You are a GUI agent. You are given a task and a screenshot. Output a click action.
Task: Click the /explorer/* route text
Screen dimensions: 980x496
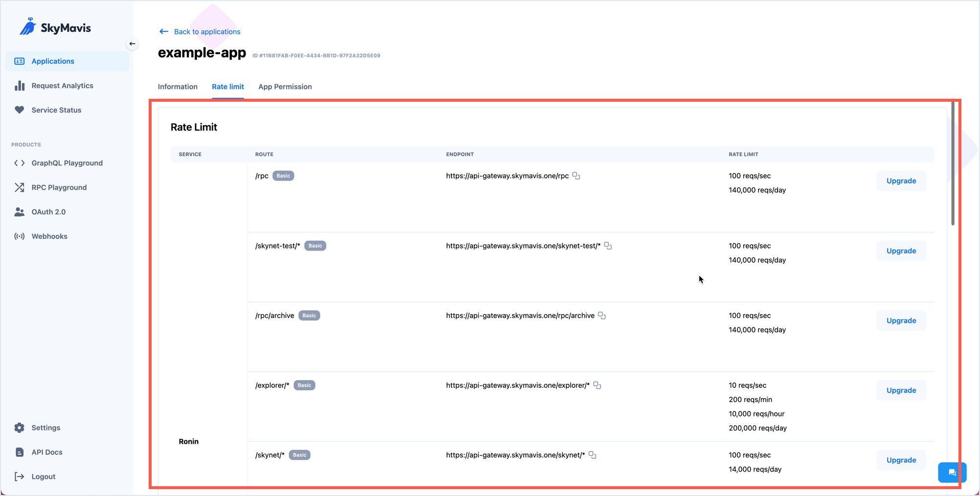click(272, 385)
